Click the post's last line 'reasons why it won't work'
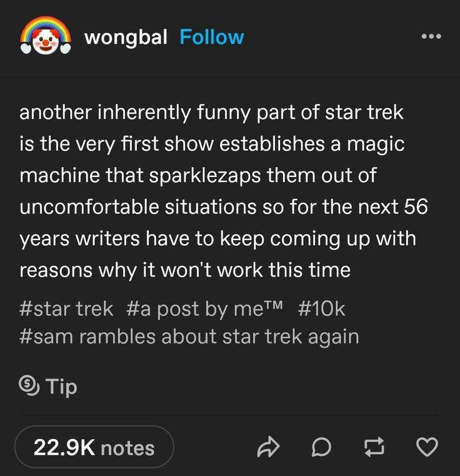The width and height of the screenshot is (460, 476). (x=185, y=270)
